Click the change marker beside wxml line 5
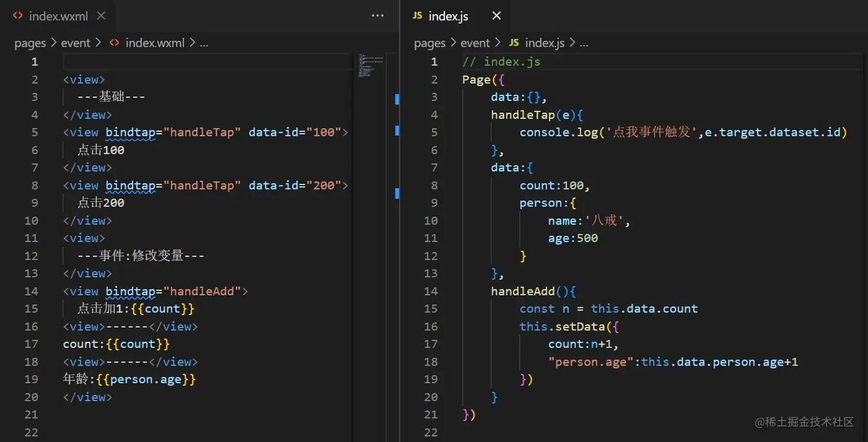This screenshot has width=868, height=442. click(x=397, y=131)
